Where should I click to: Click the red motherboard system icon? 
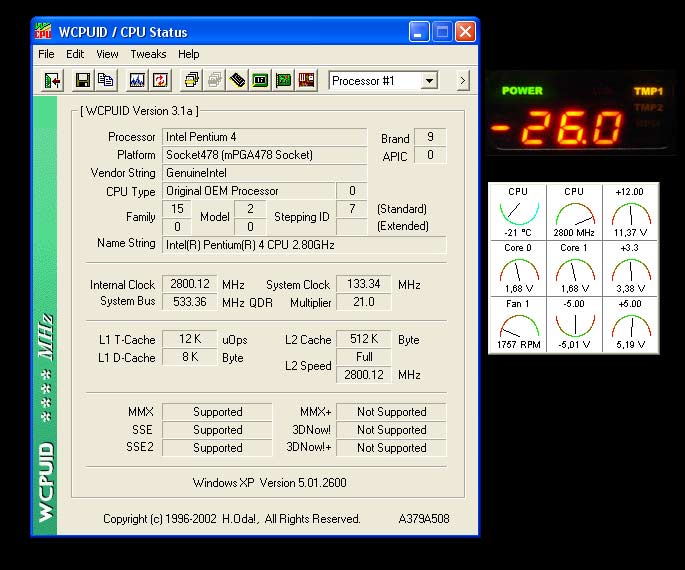point(306,80)
